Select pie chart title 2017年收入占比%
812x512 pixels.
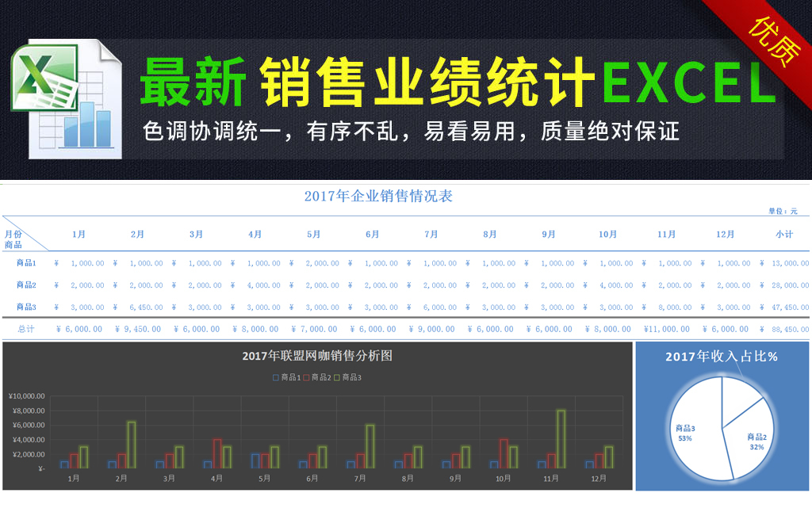722,357
